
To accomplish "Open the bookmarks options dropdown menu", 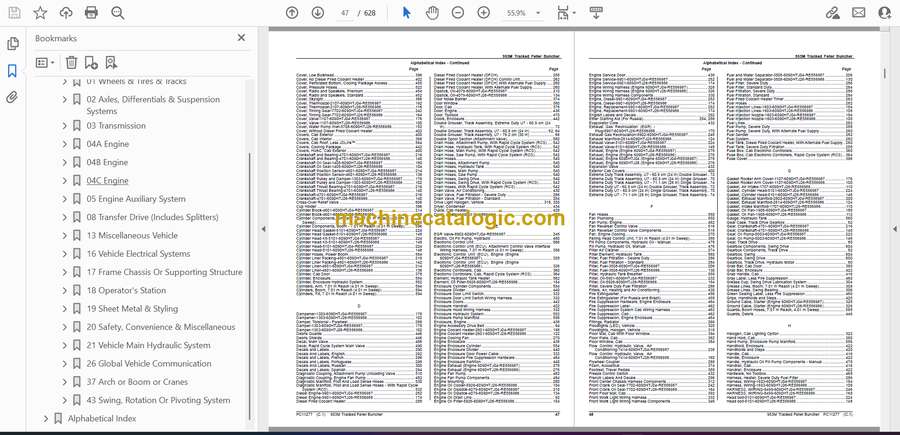I will click(x=45, y=63).
